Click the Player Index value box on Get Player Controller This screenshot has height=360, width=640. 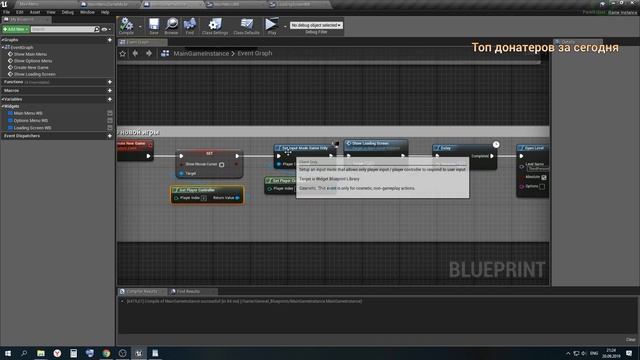204,198
